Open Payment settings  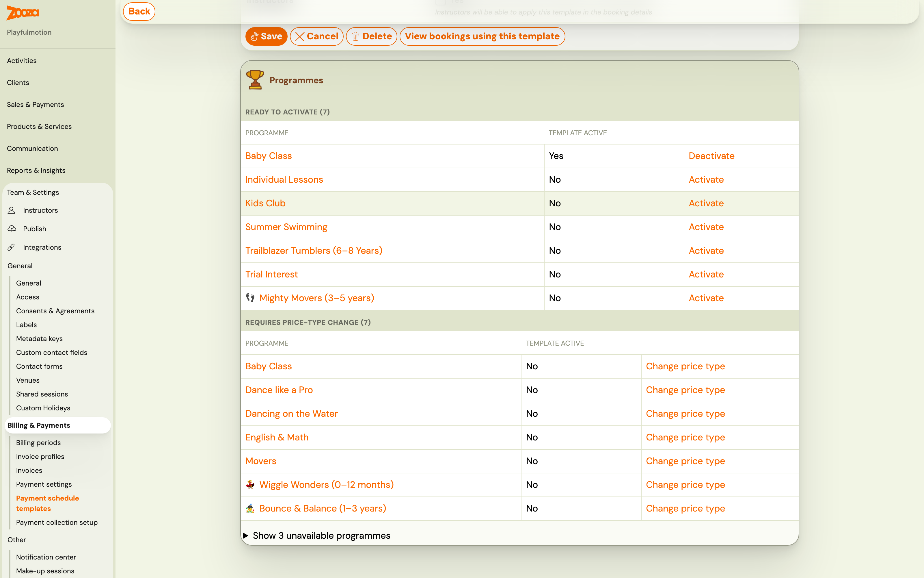point(44,484)
